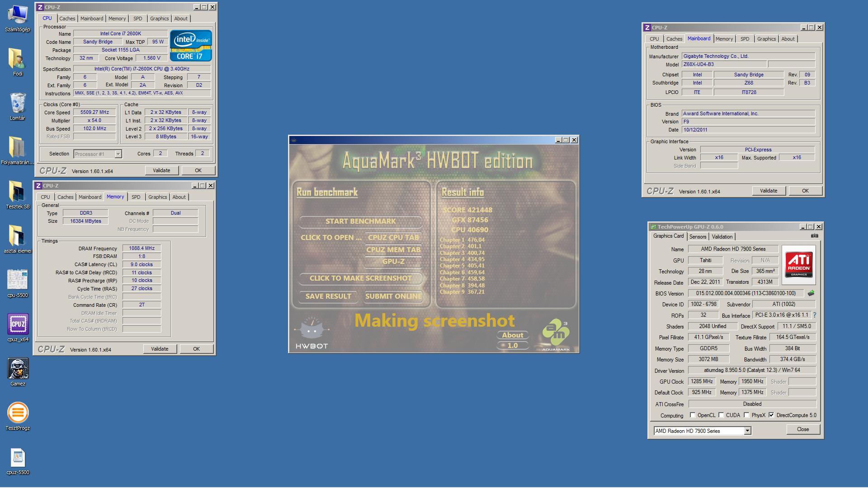Open the Gamez desktop shortcut
Viewport: 868px width, 488px height.
[18, 372]
